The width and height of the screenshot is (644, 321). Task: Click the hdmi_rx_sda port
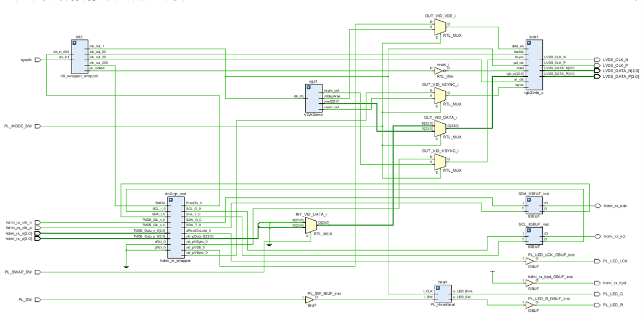597,205
